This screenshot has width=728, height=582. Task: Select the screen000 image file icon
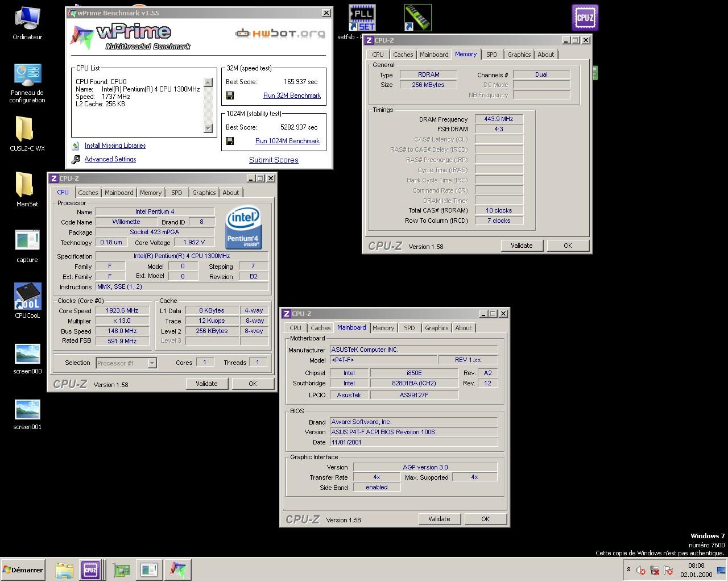(27, 359)
